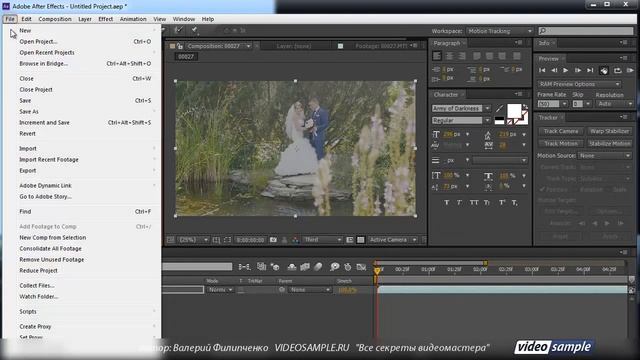Toggle mute audio in Preview panel
The image size is (640, 360).
point(604,71)
